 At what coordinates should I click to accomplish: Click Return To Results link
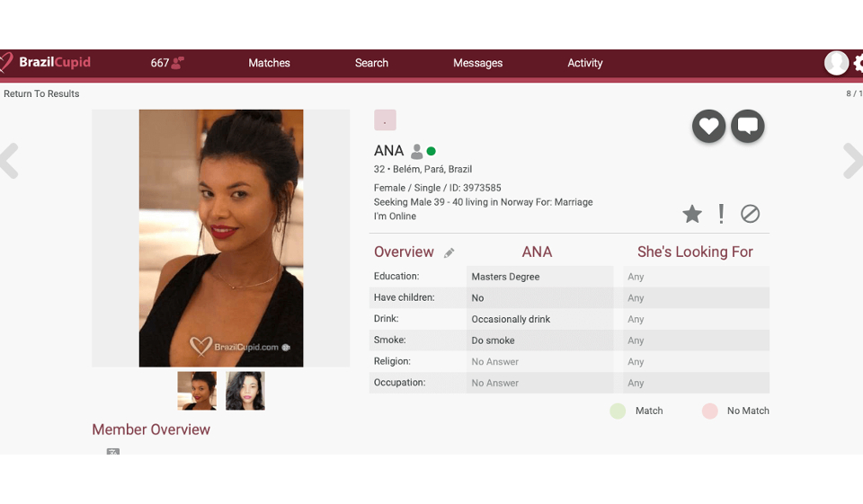pos(41,93)
